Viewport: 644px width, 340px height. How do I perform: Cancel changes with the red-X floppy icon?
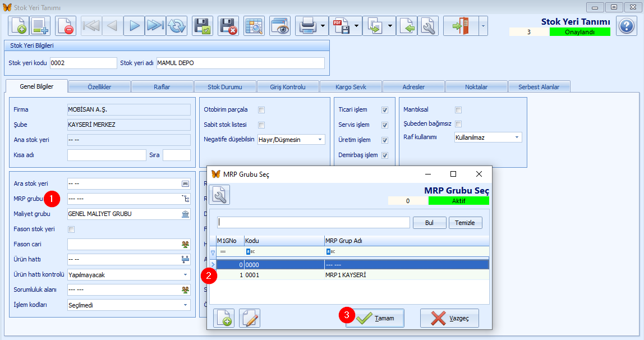pos(228,26)
